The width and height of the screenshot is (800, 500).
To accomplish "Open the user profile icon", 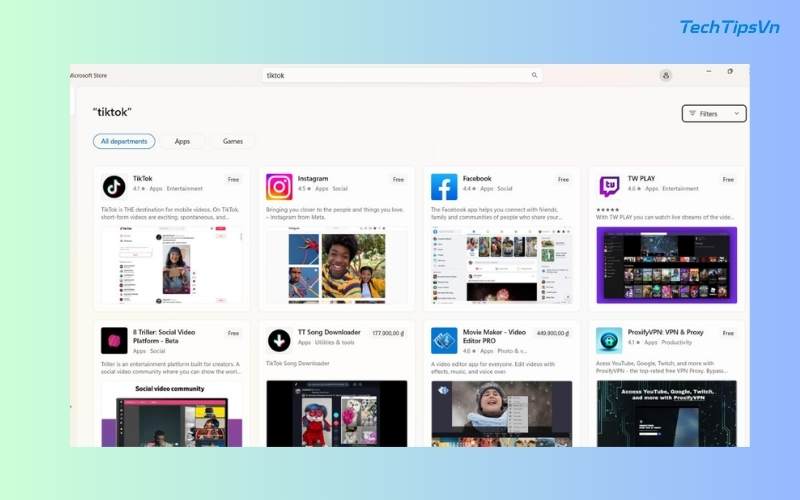I will [665, 76].
